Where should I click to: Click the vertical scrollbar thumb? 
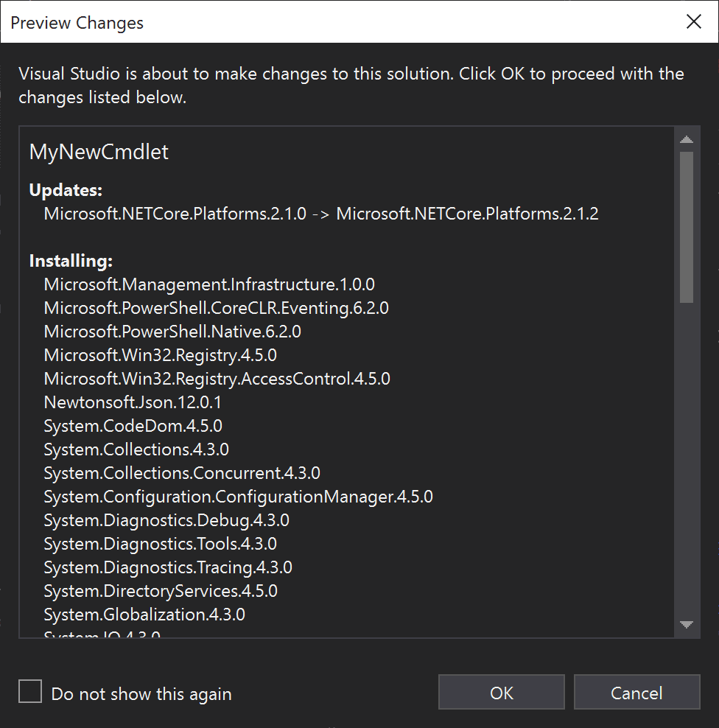click(x=687, y=226)
